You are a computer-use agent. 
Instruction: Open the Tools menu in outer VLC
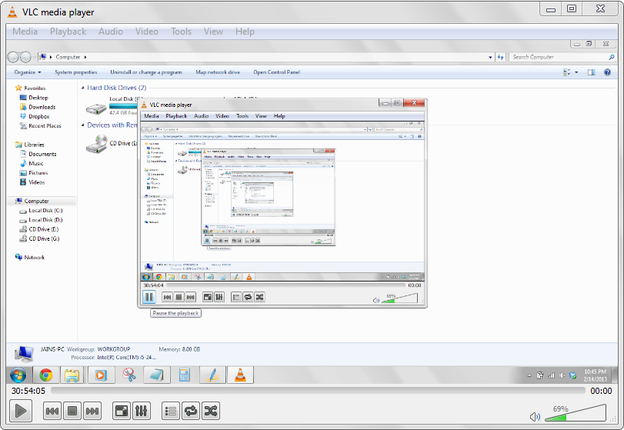(181, 31)
